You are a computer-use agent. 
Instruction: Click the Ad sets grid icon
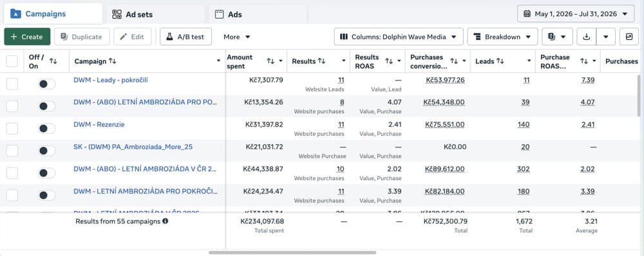tap(117, 14)
